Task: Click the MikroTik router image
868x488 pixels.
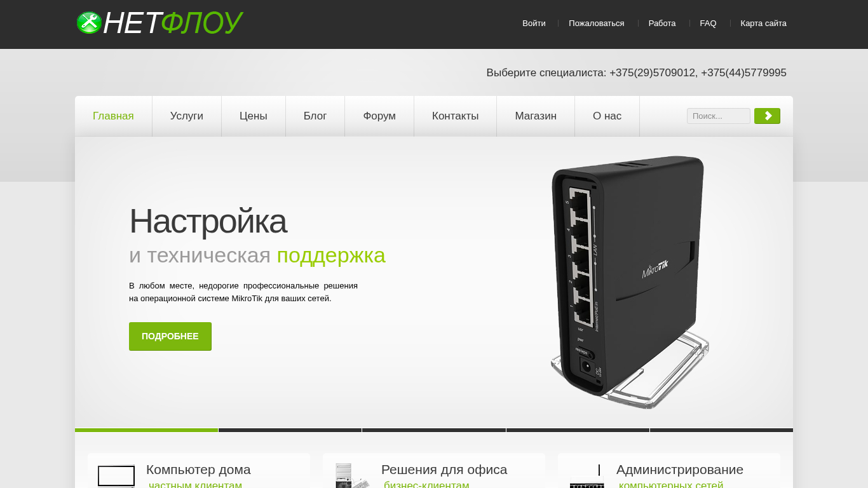Action: tap(629, 281)
